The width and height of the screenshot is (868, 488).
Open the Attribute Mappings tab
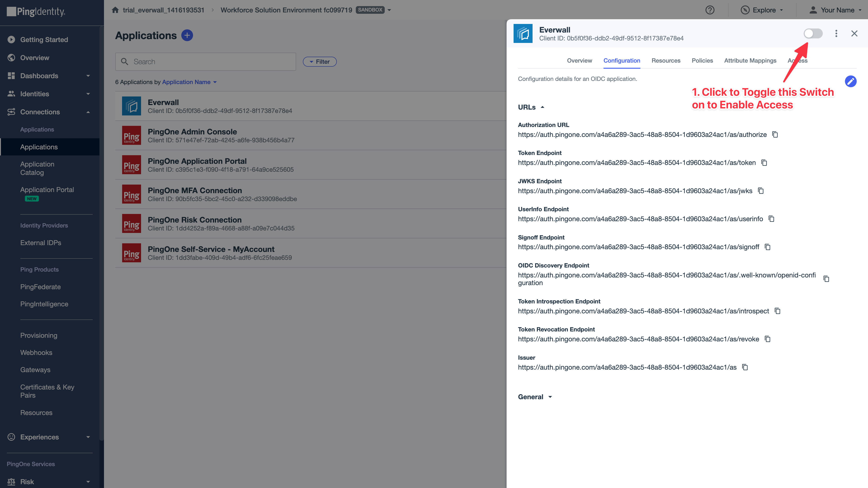tap(750, 61)
